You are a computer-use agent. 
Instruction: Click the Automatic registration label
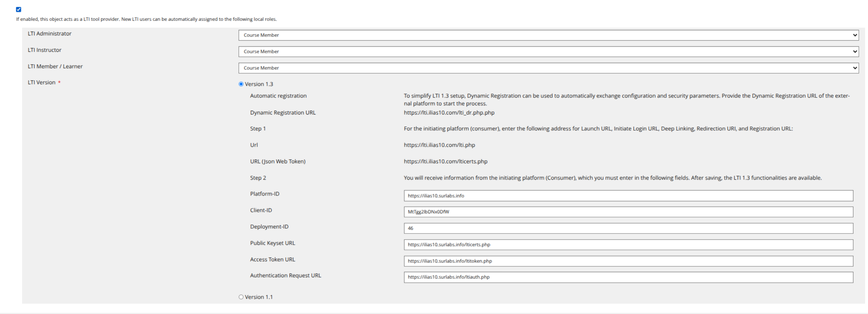click(x=278, y=96)
